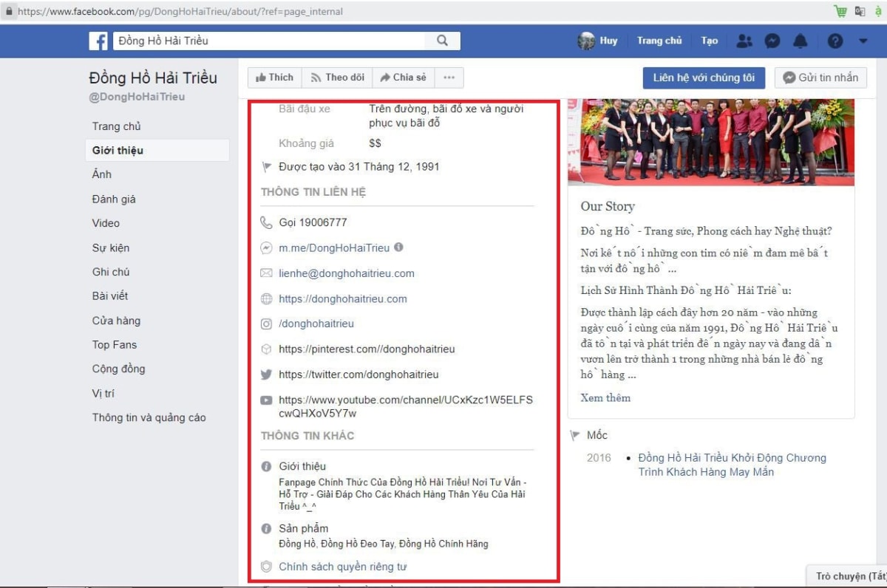The width and height of the screenshot is (887, 588).
Task: Click the info icon beside m.me/DongHoHaiTrieu
Action: 399,247
